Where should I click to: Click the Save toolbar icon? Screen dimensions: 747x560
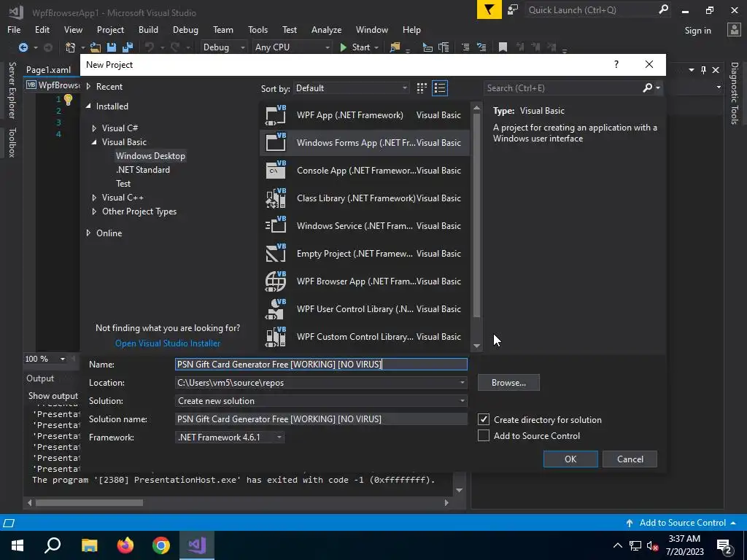[112, 47]
